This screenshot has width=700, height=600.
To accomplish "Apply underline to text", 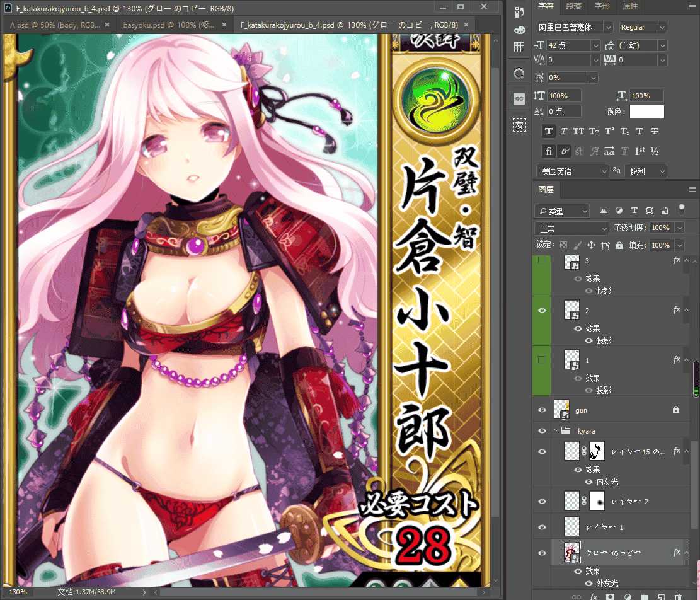I will 640,131.
